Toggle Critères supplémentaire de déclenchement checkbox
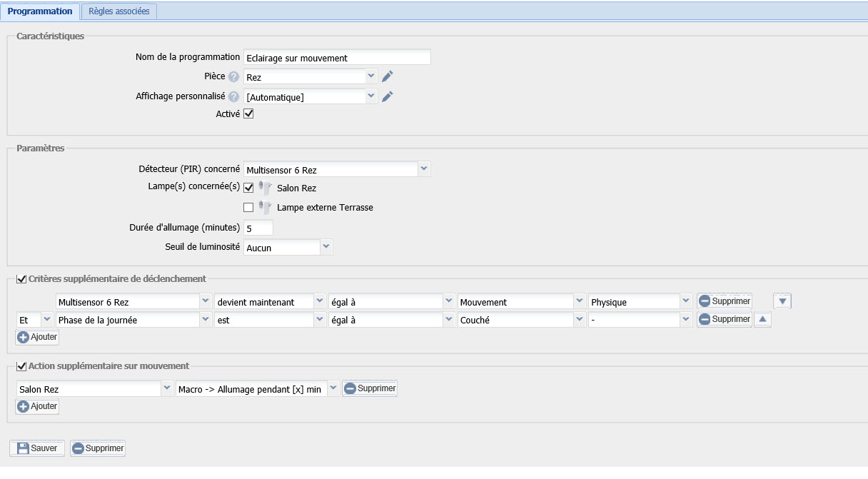Viewport: 868px width, 479px height. click(x=21, y=278)
